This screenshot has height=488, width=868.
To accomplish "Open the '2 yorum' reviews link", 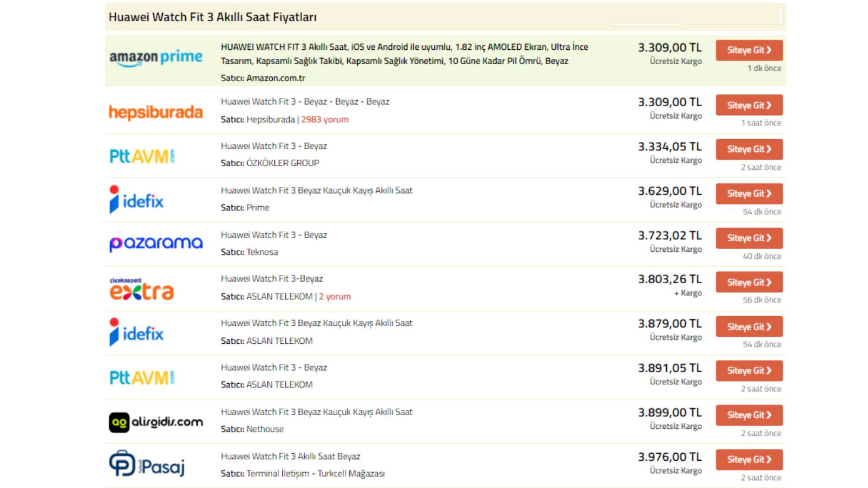I will (x=335, y=296).
